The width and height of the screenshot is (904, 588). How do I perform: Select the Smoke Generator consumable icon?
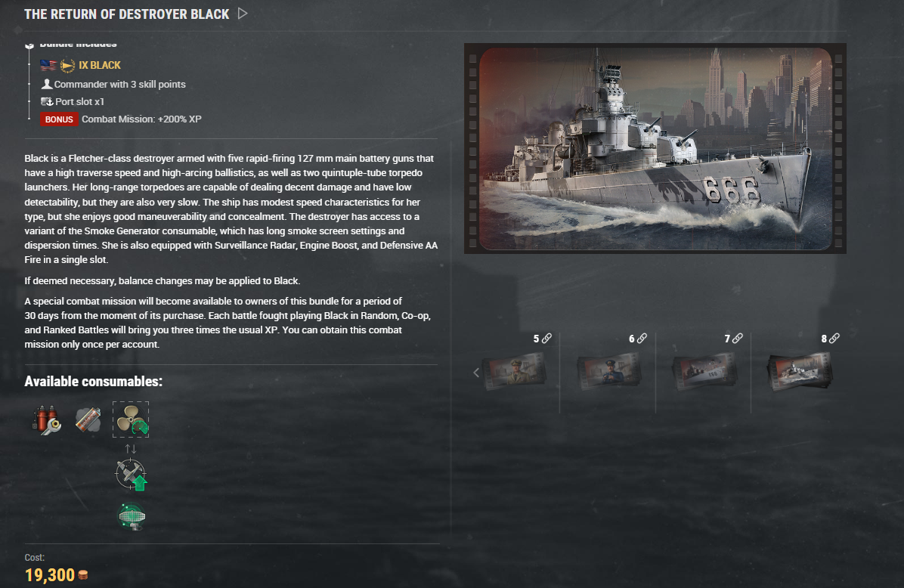click(x=88, y=419)
